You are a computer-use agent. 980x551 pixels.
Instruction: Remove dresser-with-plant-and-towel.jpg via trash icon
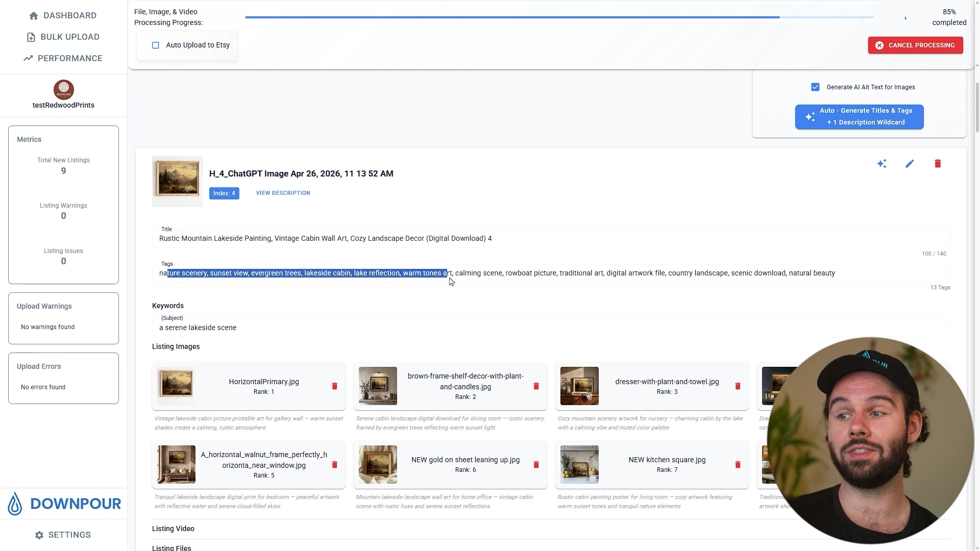(738, 386)
